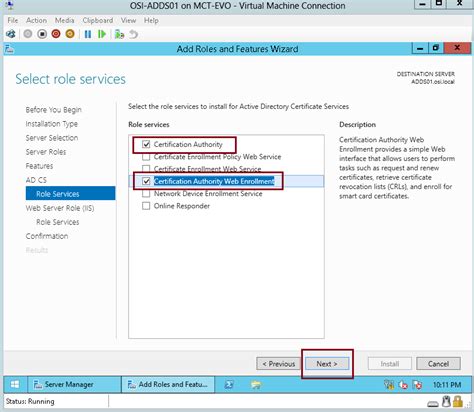Image resolution: width=474 pixels, height=412 pixels.
Task: Check the Online Responder checkbox
Action: (146, 206)
